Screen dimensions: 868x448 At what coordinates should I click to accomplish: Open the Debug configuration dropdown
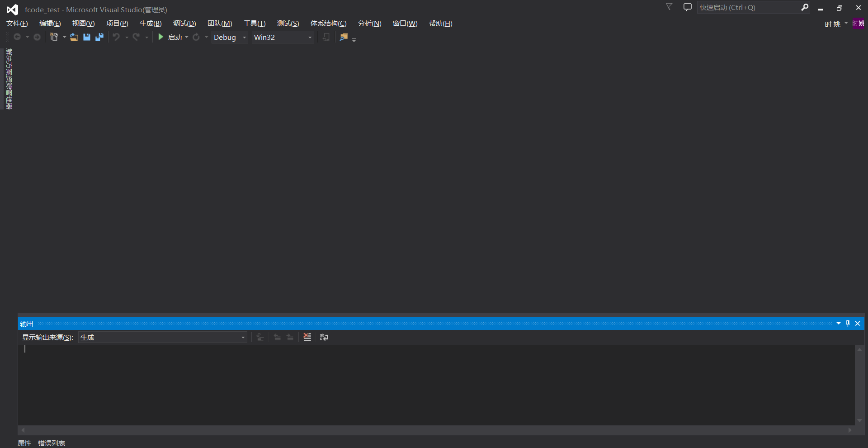point(230,37)
